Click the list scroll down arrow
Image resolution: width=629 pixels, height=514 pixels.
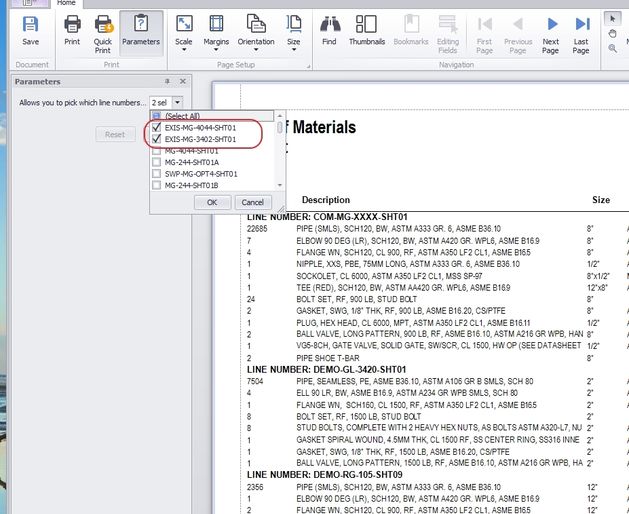click(x=280, y=185)
